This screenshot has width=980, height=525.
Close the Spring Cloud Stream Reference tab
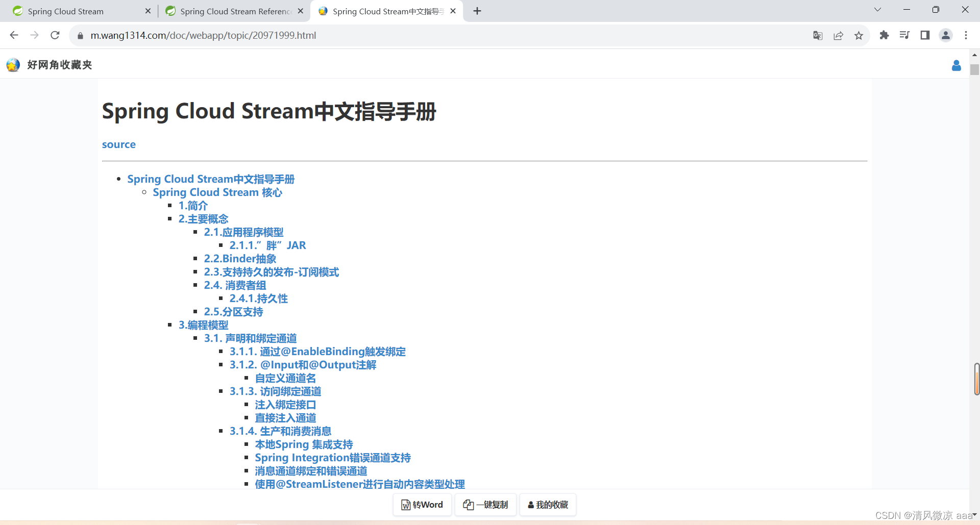[301, 11]
